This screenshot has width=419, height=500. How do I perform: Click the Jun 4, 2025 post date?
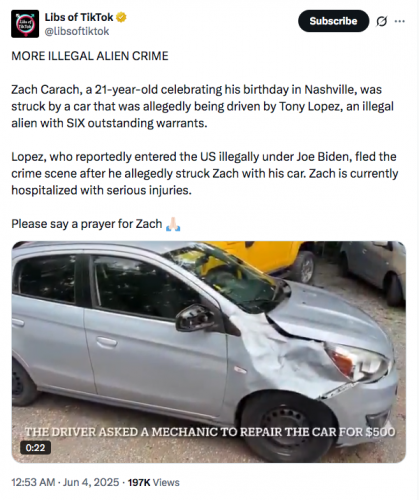91,482
